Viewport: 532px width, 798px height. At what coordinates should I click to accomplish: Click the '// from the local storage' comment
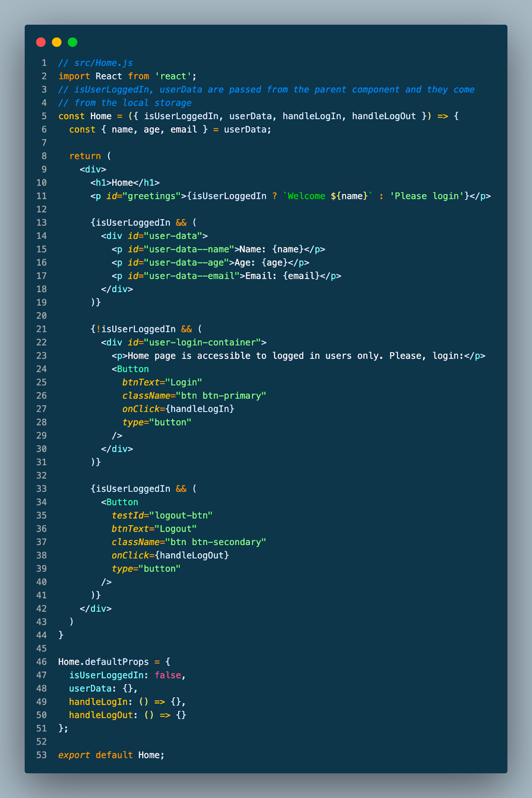(x=125, y=103)
